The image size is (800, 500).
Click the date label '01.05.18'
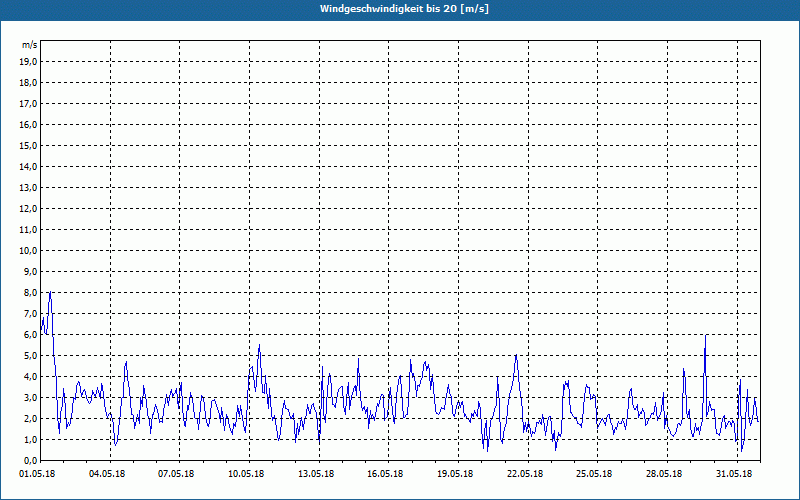pyautogui.click(x=37, y=474)
